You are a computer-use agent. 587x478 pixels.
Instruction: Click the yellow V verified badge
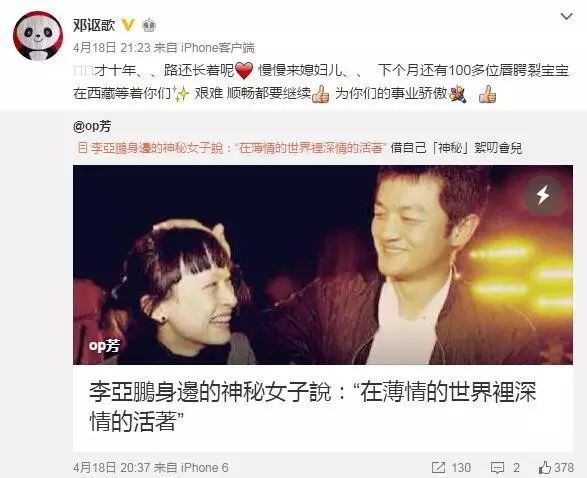pyautogui.click(x=128, y=25)
